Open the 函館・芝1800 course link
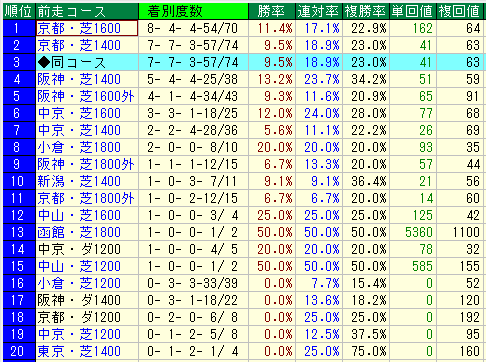486x362 pixels. point(79,232)
